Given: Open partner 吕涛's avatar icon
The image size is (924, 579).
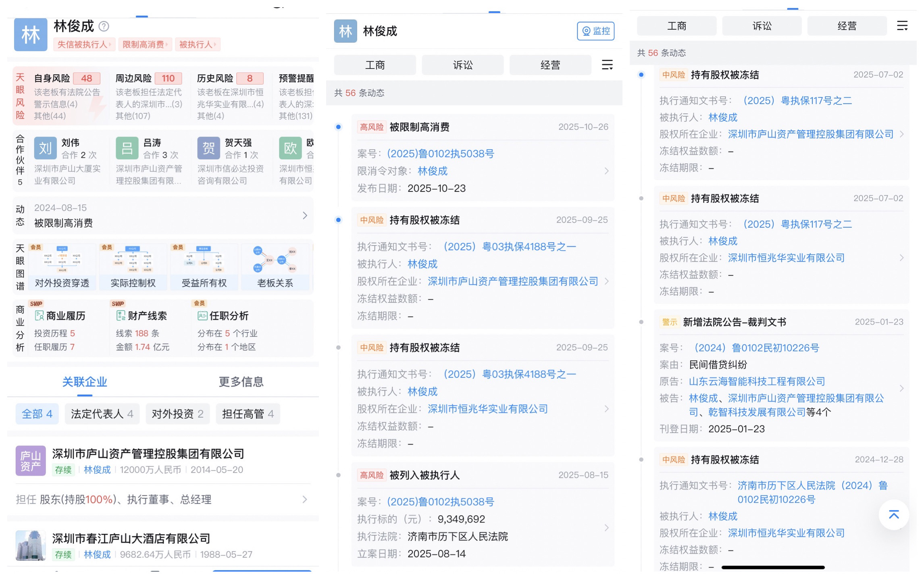Looking at the screenshot, I should click(127, 148).
